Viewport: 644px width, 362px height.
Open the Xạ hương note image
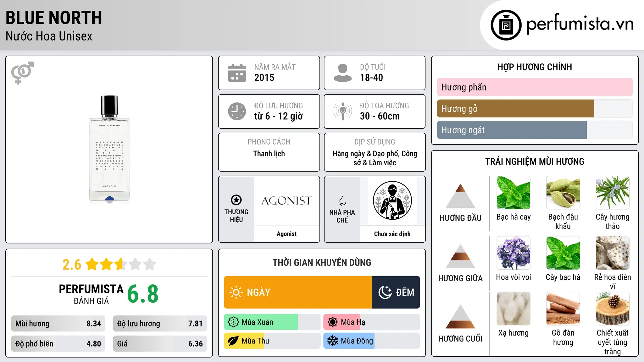tap(514, 309)
